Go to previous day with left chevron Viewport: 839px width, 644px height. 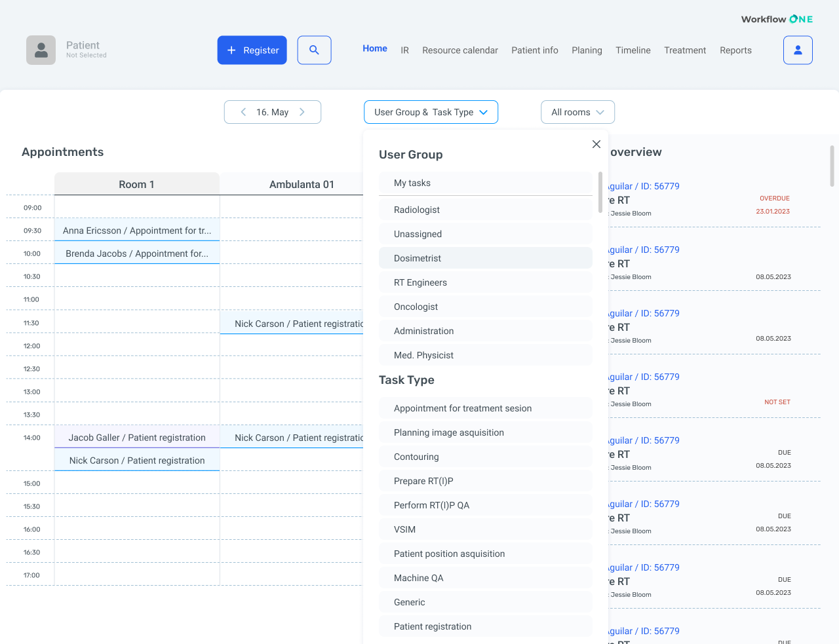[243, 112]
